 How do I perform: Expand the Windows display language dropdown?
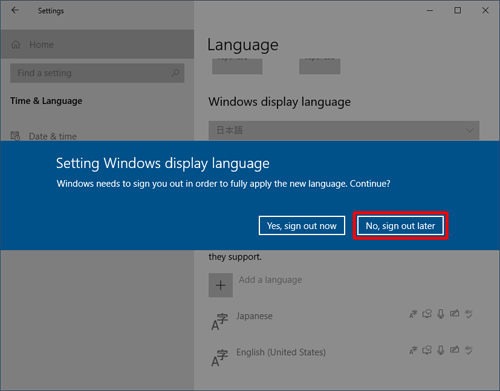pos(344,130)
